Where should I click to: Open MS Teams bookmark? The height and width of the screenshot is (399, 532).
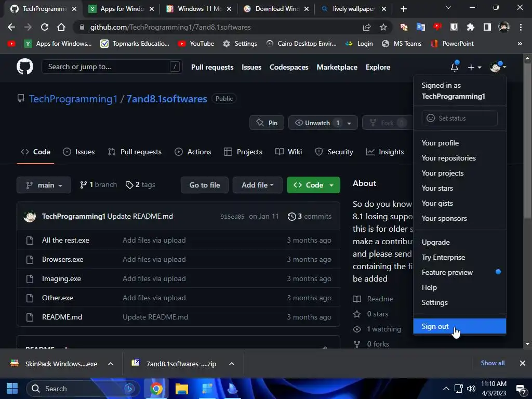(402, 44)
